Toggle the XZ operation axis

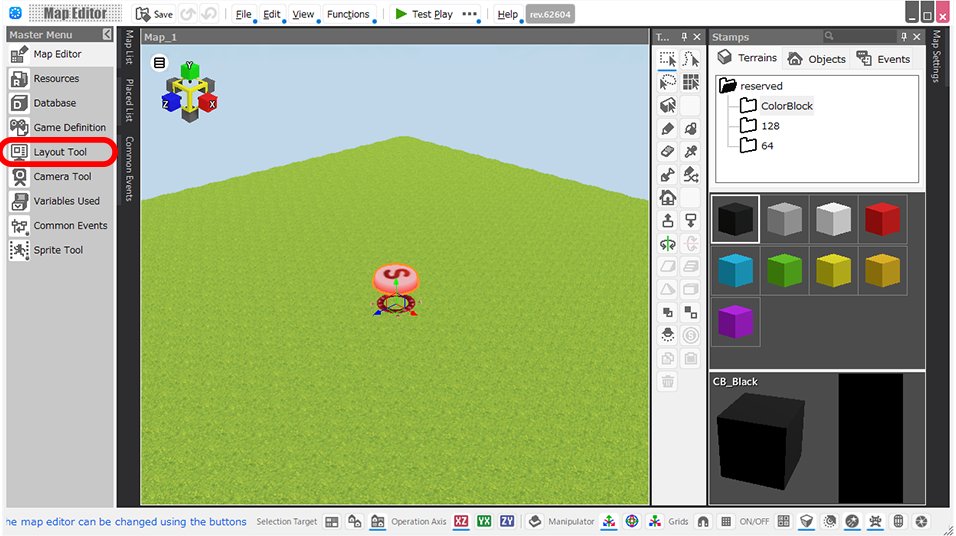click(461, 521)
